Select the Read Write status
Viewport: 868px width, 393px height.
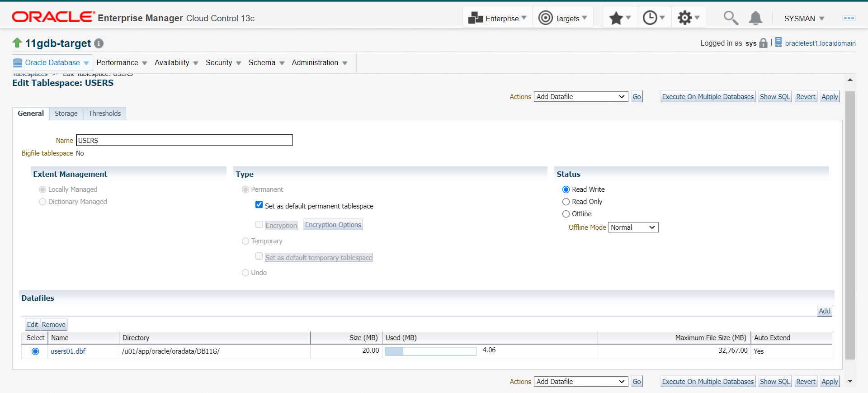(x=566, y=189)
